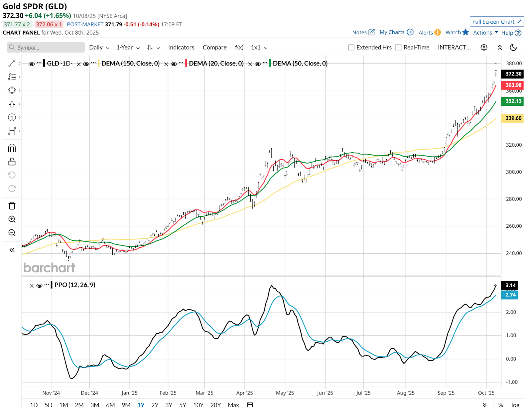
Task: Toggle GLD 1D series visibility eye
Action: (x=32, y=64)
